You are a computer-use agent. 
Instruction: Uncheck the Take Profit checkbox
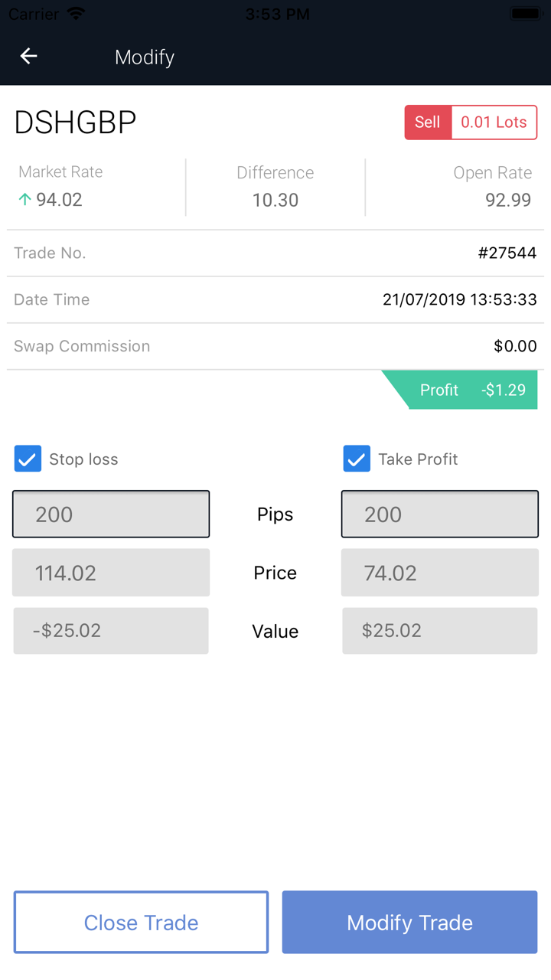(x=357, y=459)
